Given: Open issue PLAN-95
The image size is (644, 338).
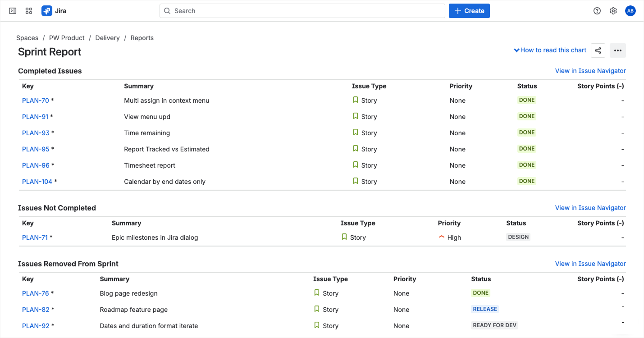Looking at the screenshot, I should (x=36, y=149).
